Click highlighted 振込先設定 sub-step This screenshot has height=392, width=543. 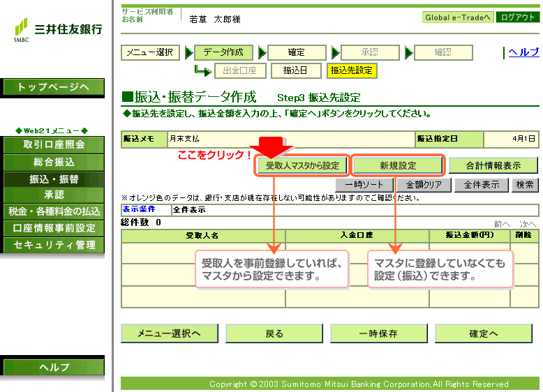click(x=352, y=70)
